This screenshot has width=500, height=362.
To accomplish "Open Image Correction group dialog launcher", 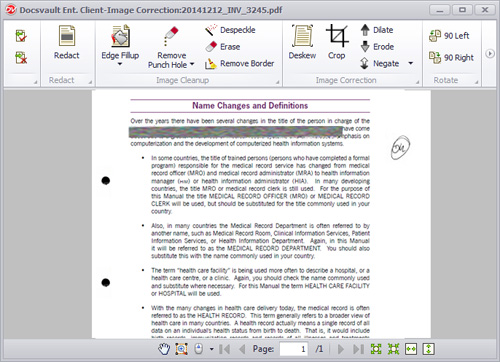I will point(417,82).
